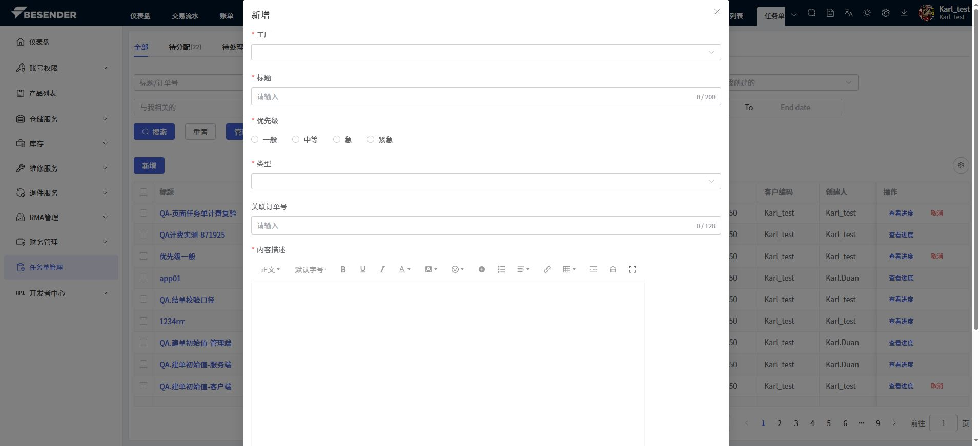Open 任务单管理 in the sidebar
980x446 pixels.
62,267
